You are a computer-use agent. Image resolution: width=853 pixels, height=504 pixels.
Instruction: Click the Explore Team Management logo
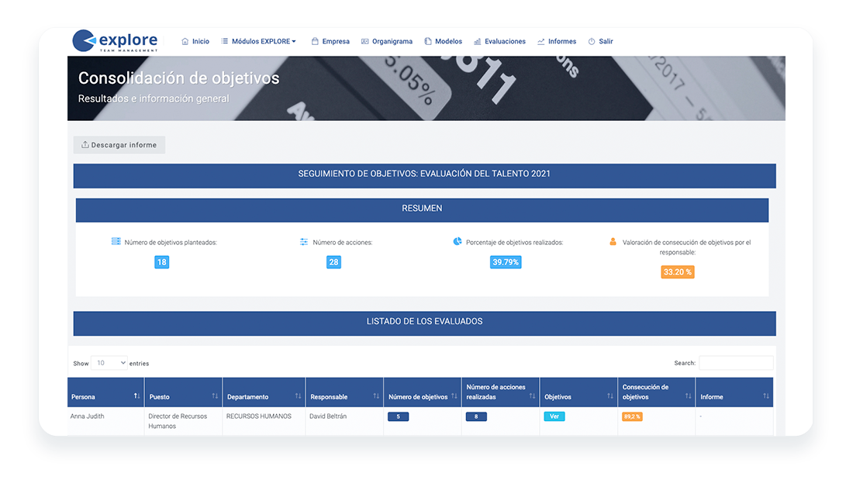point(115,41)
